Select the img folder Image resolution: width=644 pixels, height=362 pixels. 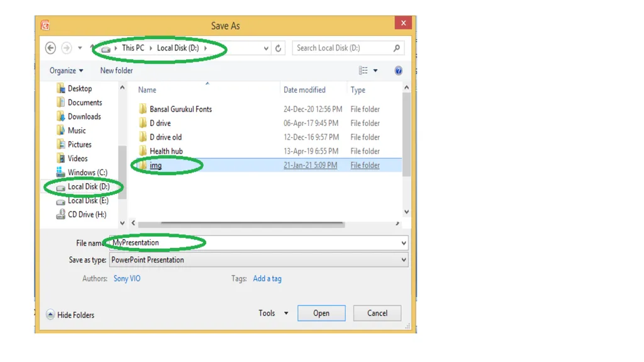click(156, 165)
